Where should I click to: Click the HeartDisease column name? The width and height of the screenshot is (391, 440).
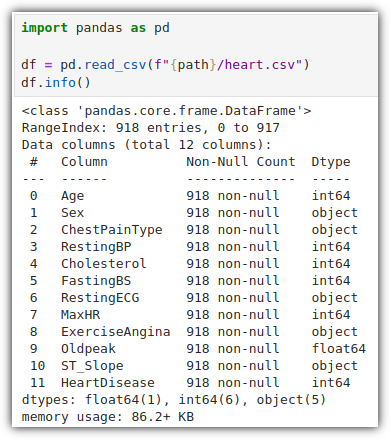108,383
